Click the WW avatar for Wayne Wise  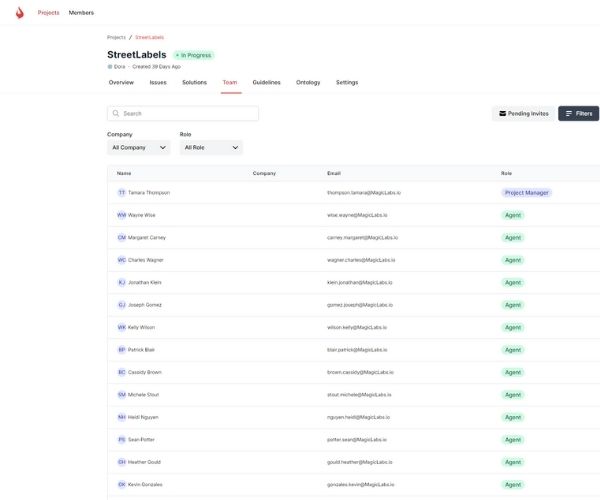122,215
